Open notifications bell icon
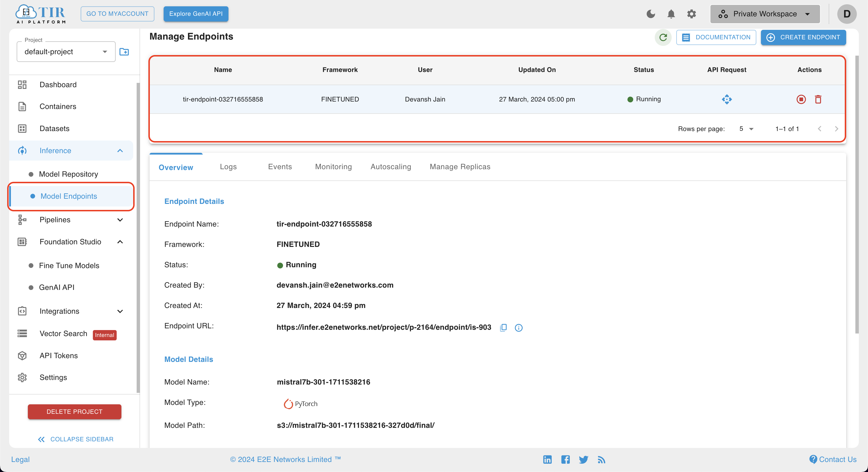Screen dimensions: 868x472 [x=671, y=14]
